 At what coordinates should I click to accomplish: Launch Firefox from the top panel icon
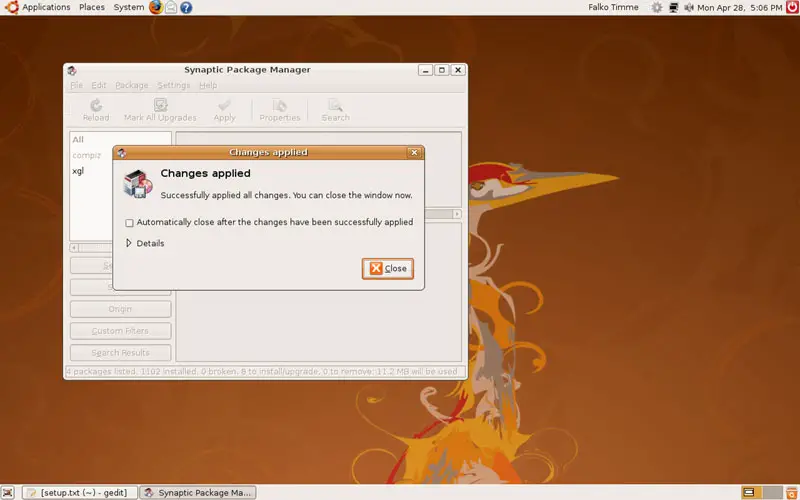156,7
